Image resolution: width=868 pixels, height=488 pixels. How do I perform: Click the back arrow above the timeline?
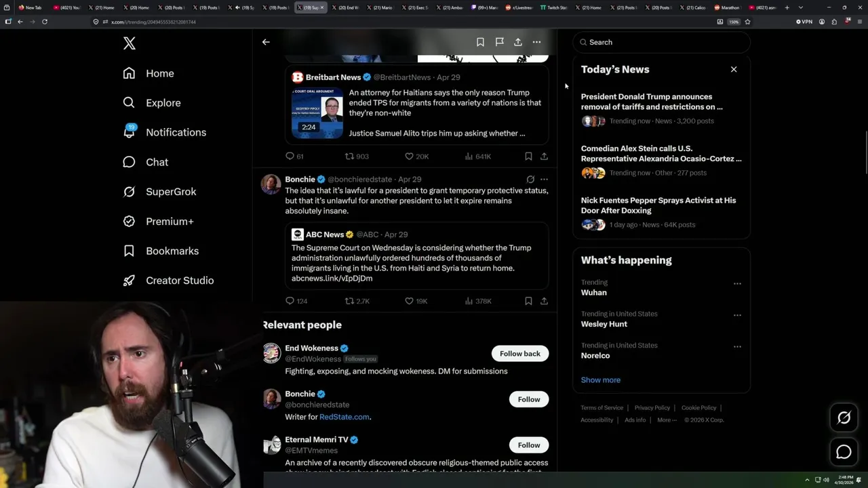point(266,42)
